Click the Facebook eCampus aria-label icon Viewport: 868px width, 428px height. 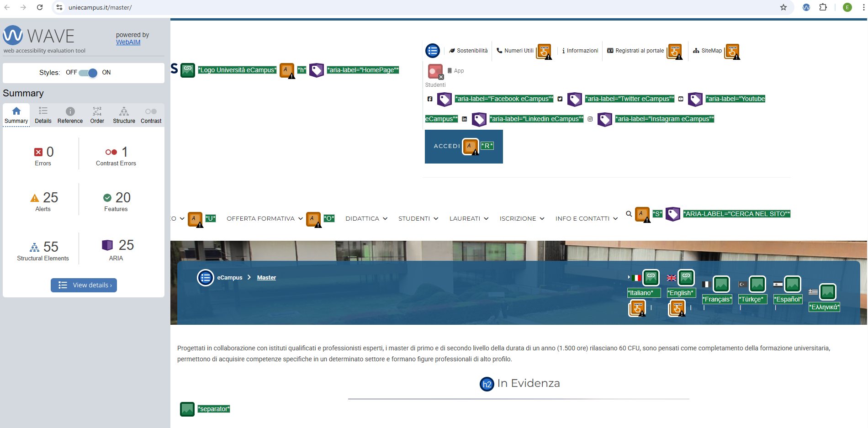[x=444, y=99]
